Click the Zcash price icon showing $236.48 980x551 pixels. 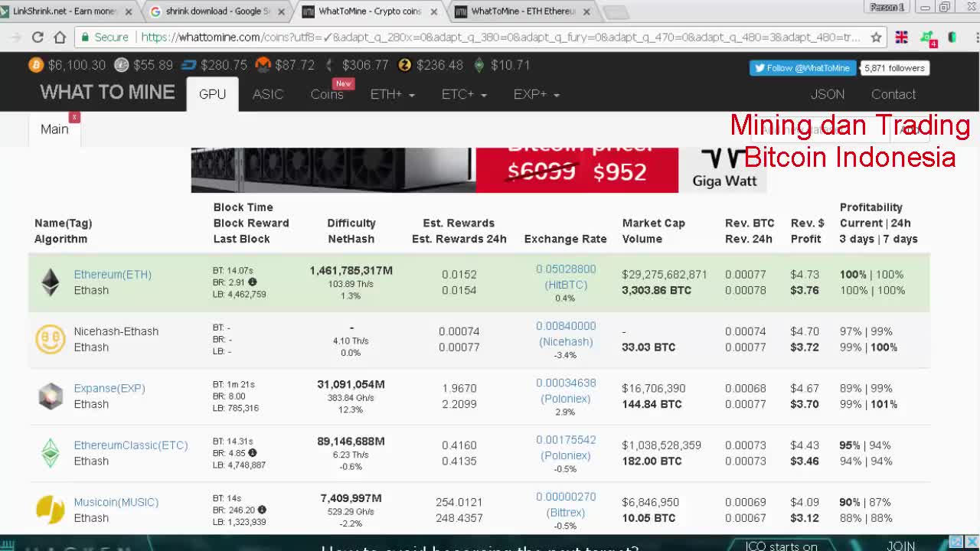point(404,65)
